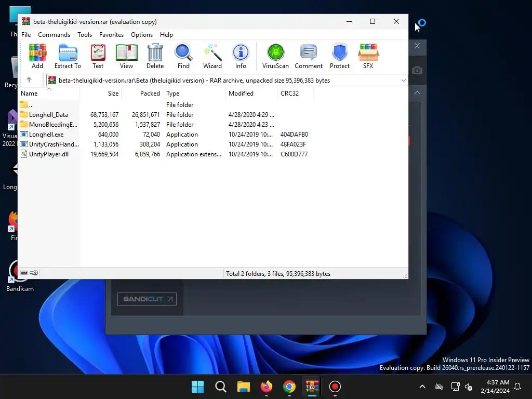Open File Explorer from taskbar
The image size is (532, 399).
tap(243, 387)
